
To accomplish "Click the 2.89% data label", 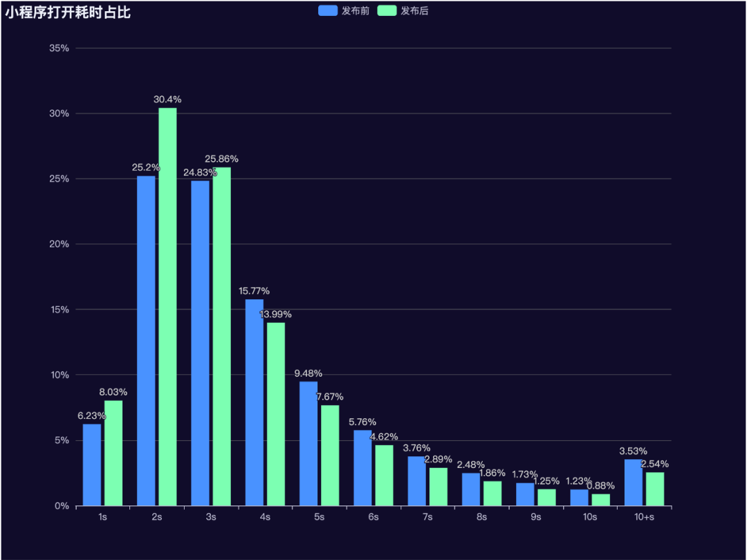I will 439,459.
